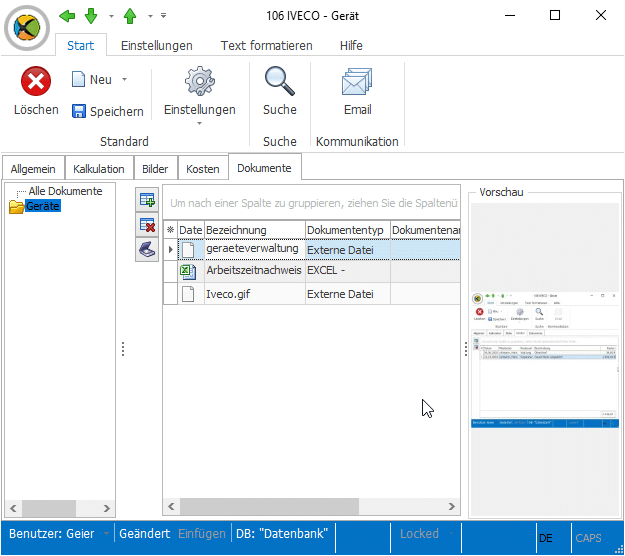Click the remove document icon
The width and height of the screenshot is (625, 556).
point(147,225)
